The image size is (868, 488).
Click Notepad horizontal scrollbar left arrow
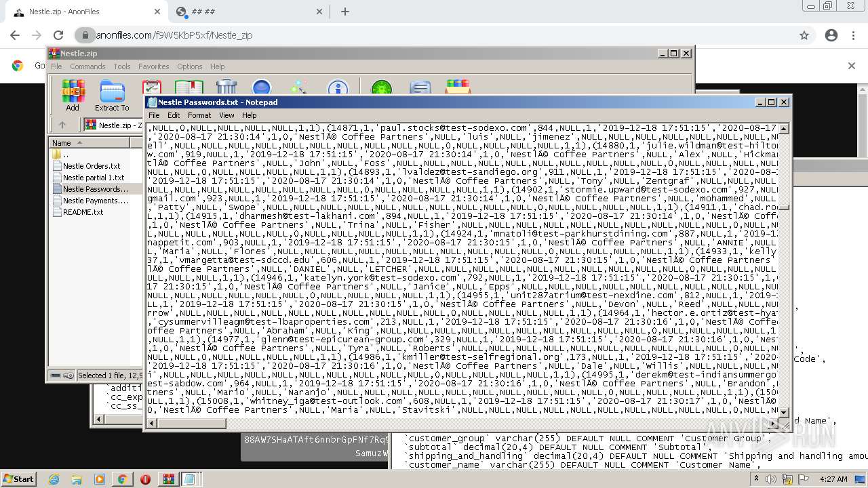[x=153, y=422]
